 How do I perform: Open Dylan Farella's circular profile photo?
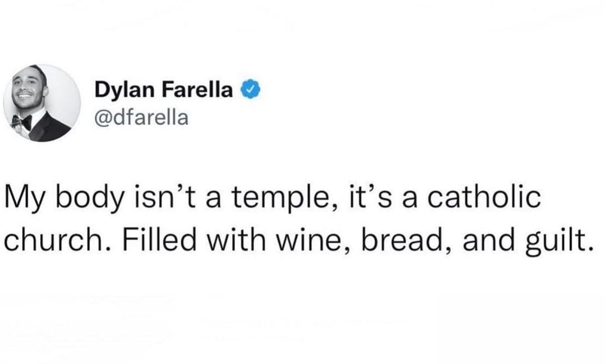click(x=42, y=103)
